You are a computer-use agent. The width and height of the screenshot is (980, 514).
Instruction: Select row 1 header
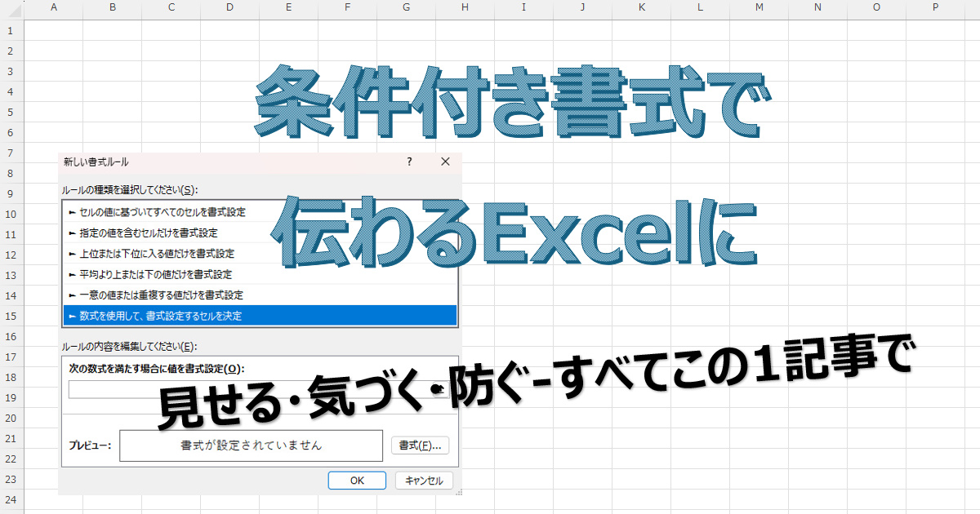(11, 30)
